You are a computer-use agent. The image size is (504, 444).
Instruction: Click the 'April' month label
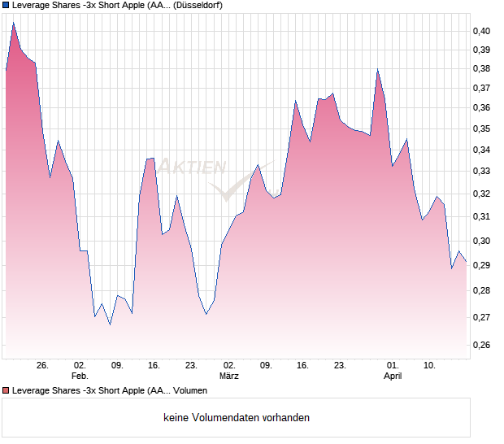coord(393,377)
